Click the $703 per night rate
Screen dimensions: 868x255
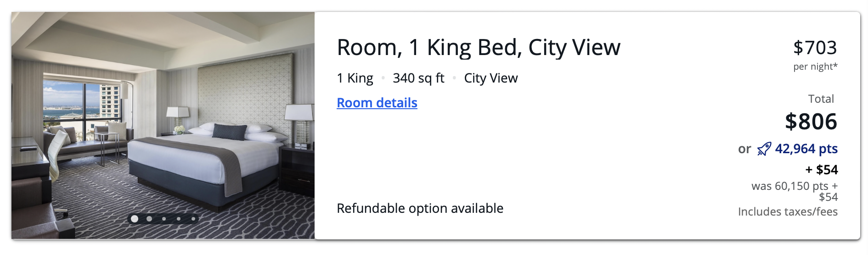pos(815,48)
